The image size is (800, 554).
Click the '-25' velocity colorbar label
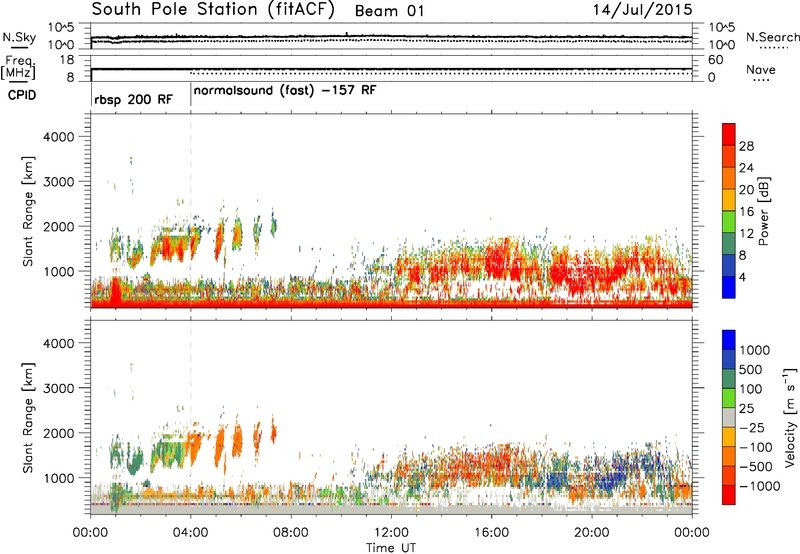[753, 428]
